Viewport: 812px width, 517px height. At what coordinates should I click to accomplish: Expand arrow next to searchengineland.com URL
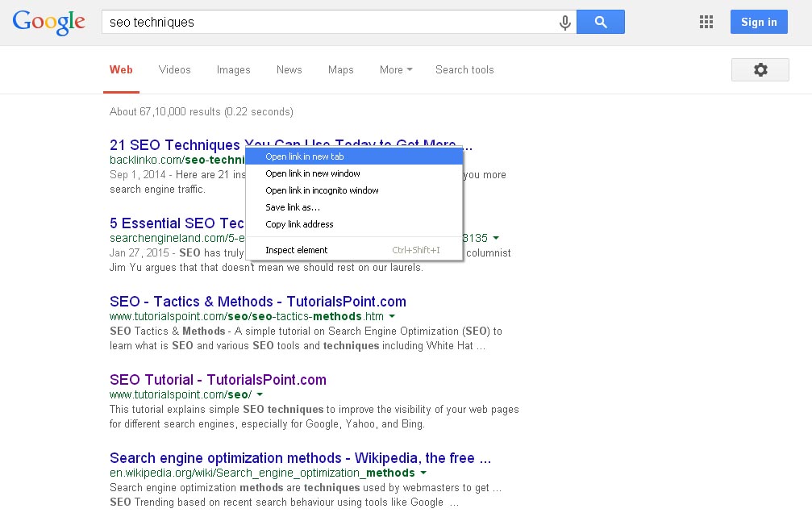tap(496, 238)
